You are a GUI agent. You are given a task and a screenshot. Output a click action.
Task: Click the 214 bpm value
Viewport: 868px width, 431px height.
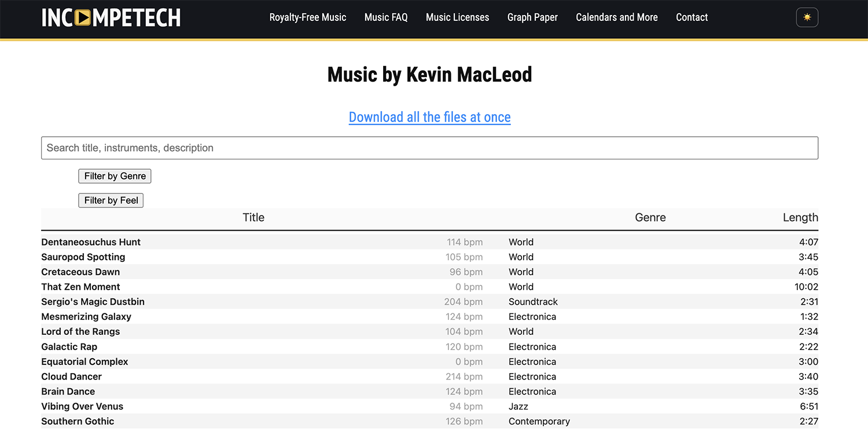coord(464,377)
